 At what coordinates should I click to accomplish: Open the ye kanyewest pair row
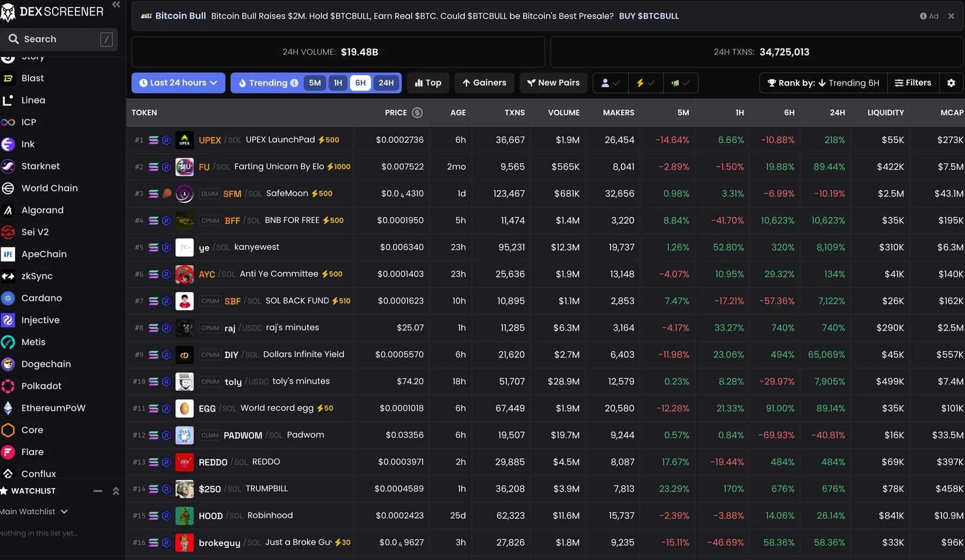coord(545,247)
